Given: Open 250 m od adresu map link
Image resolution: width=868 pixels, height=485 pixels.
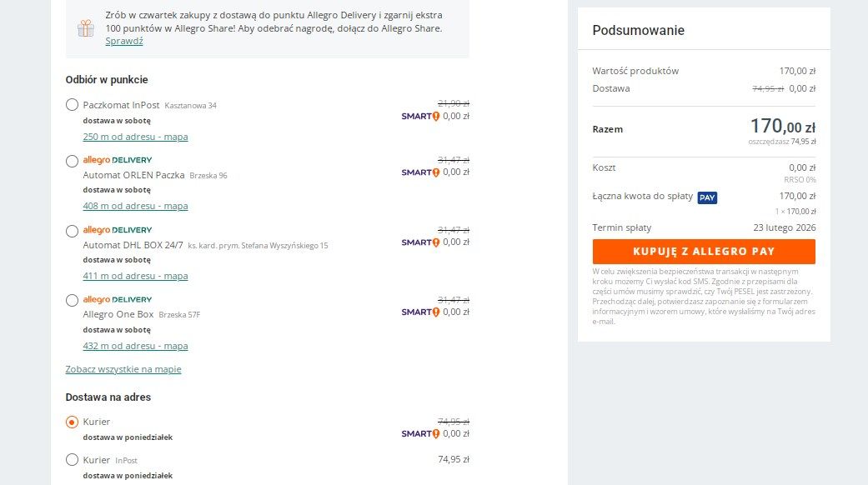Looking at the screenshot, I should point(136,137).
